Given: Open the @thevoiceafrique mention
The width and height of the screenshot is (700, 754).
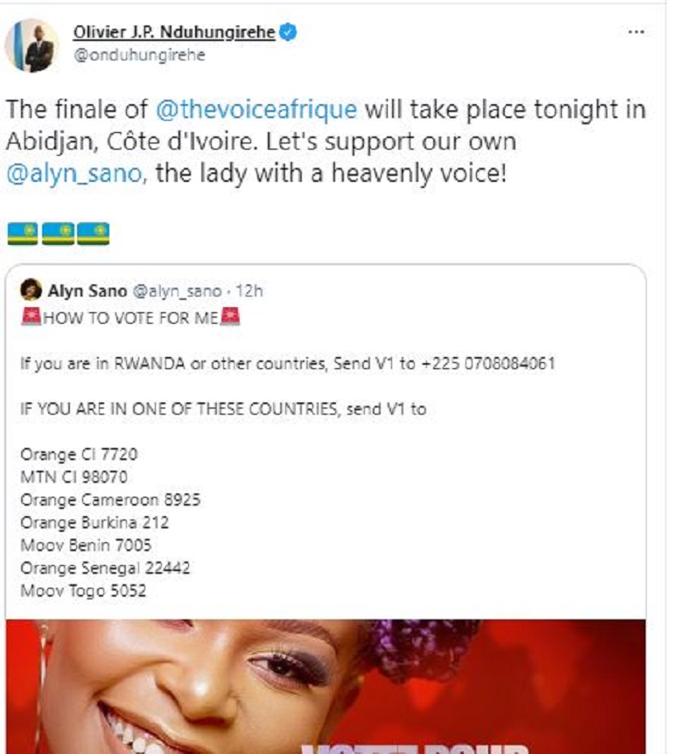Looking at the screenshot, I should (256, 109).
